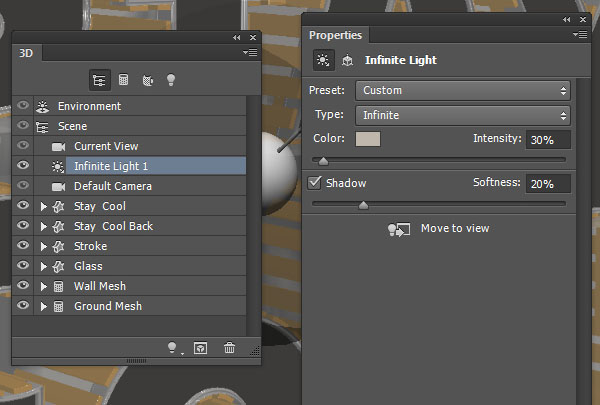Filter 3D panel by materials
This screenshot has height=405, width=600.
click(147, 79)
